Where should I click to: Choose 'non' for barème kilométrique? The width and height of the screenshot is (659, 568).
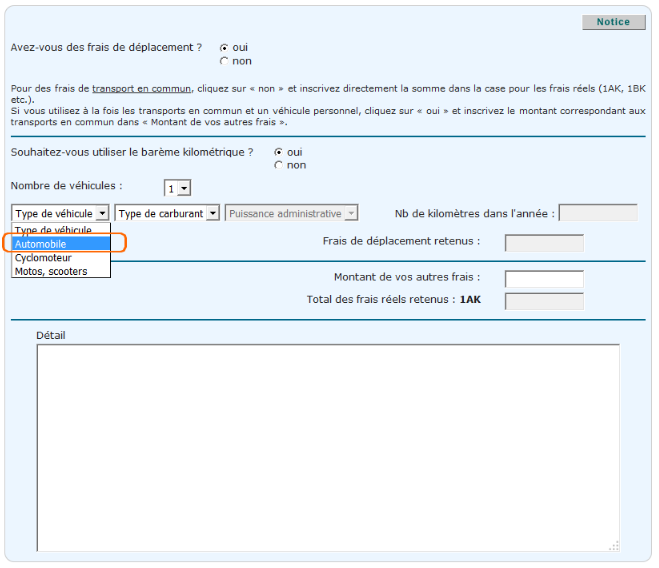click(x=278, y=166)
